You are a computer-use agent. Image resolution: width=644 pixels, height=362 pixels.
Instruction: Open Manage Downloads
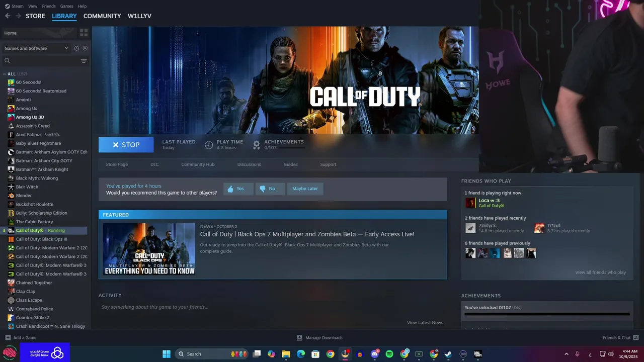[319, 338]
